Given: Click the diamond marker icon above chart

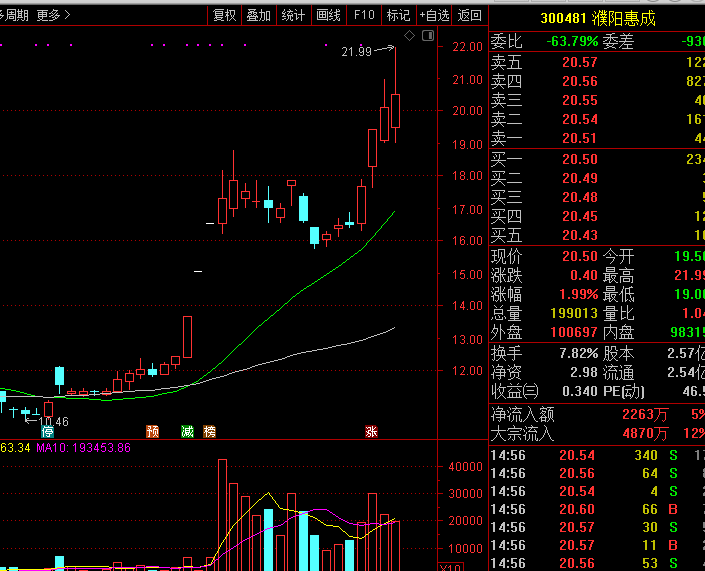Looking at the screenshot, I should (x=409, y=36).
